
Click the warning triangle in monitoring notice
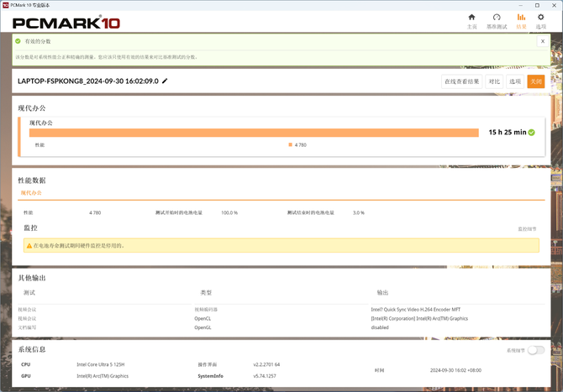pos(29,246)
